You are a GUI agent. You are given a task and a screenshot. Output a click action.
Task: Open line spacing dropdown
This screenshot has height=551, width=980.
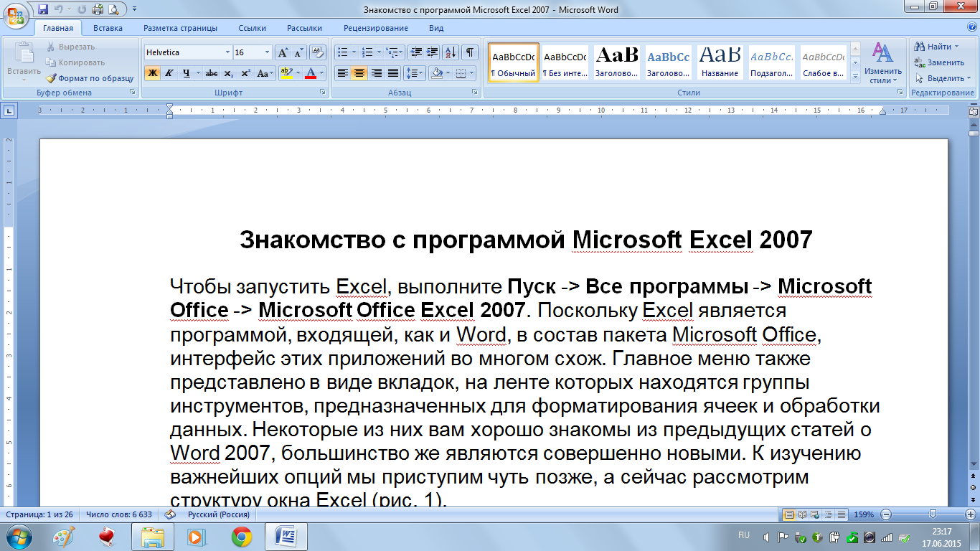coord(415,73)
